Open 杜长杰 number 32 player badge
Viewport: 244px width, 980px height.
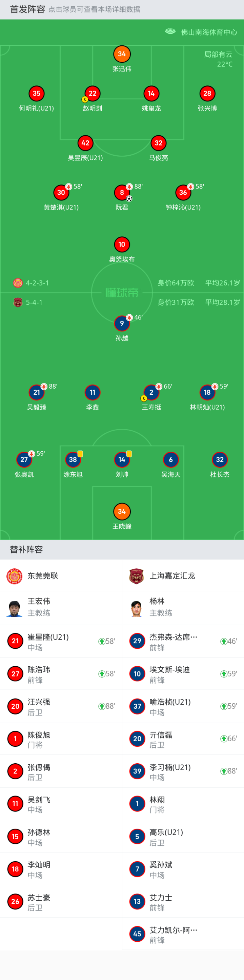click(220, 459)
